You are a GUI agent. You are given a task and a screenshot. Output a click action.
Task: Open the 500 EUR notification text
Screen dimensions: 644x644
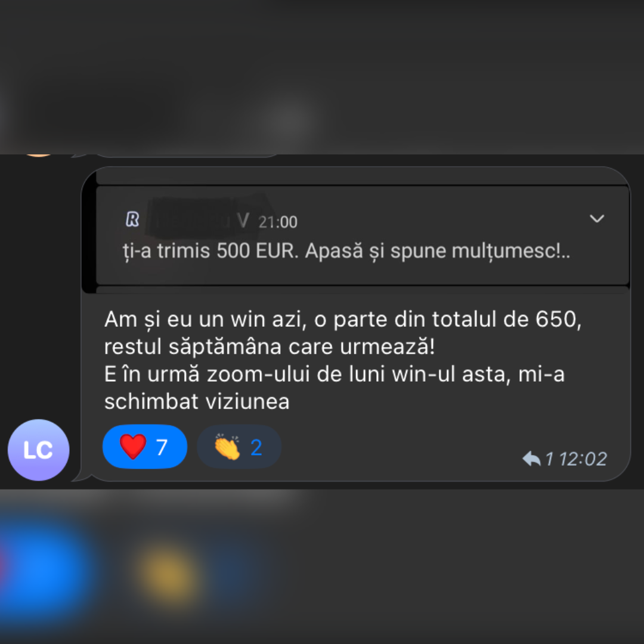click(x=346, y=250)
